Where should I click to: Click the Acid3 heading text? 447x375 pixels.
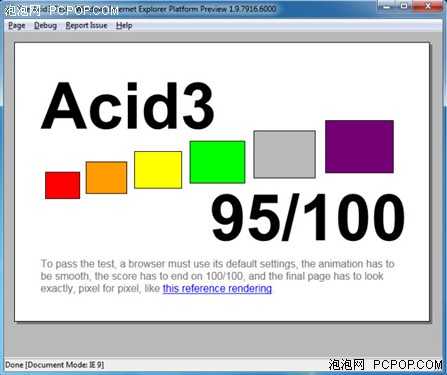pyautogui.click(x=128, y=106)
